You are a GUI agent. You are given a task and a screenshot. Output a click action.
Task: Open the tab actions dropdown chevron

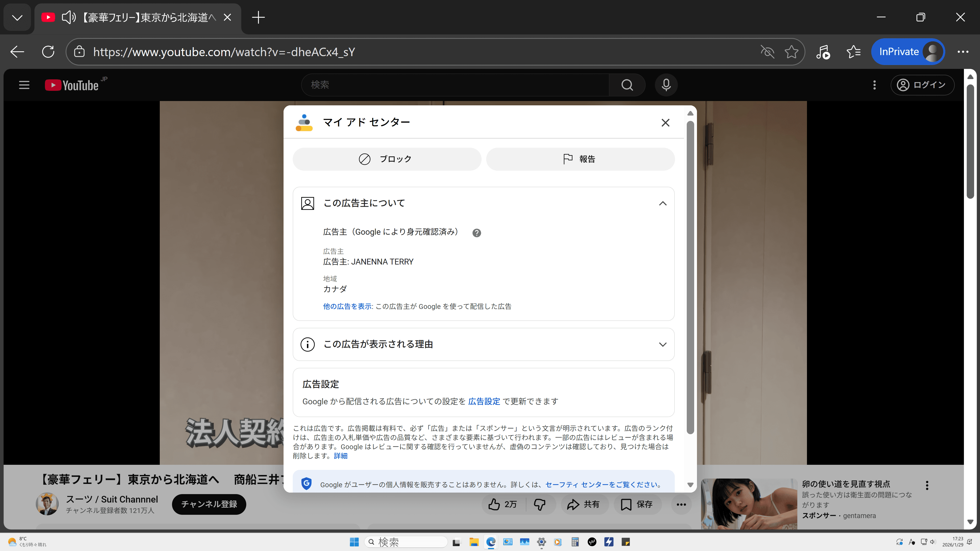tap(17, 18)
